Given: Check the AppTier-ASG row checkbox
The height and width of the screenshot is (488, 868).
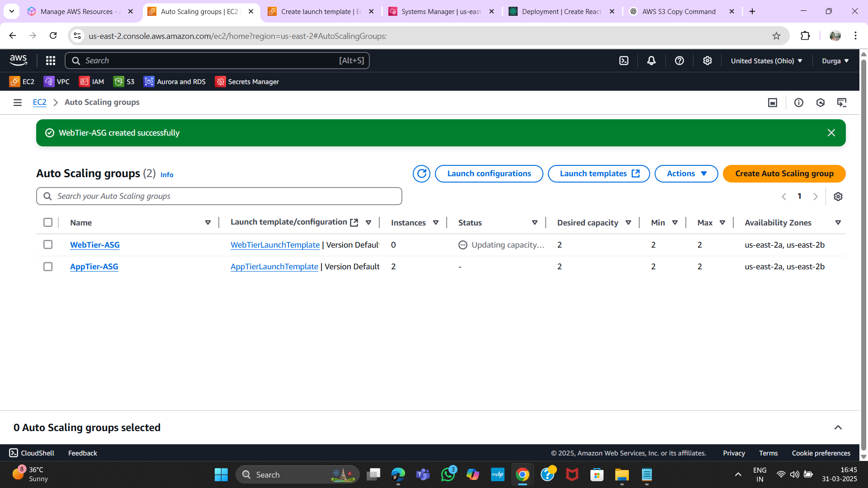Looking at the screenshot, I should 48,267.
